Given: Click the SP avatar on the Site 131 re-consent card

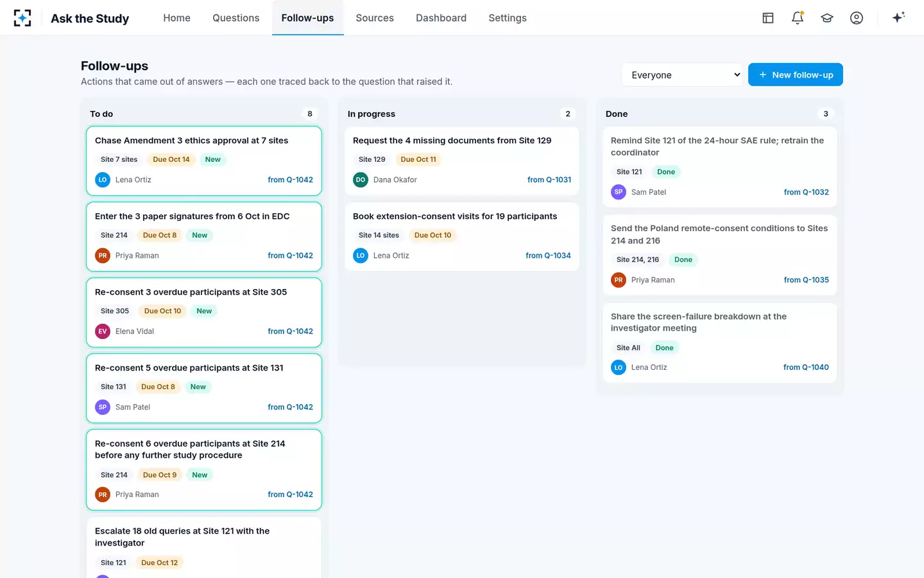Looking at the screenshot, I should (103, 407).
